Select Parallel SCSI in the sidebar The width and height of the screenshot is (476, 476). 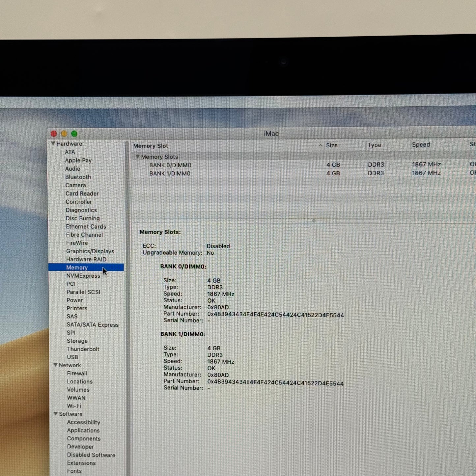(x=83, y=292)
